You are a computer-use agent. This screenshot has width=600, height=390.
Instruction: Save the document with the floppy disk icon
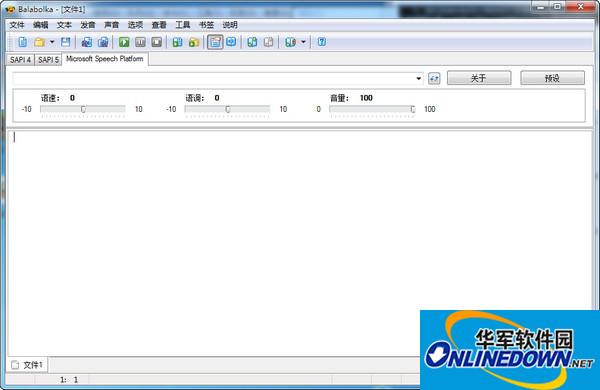(66, 42)
